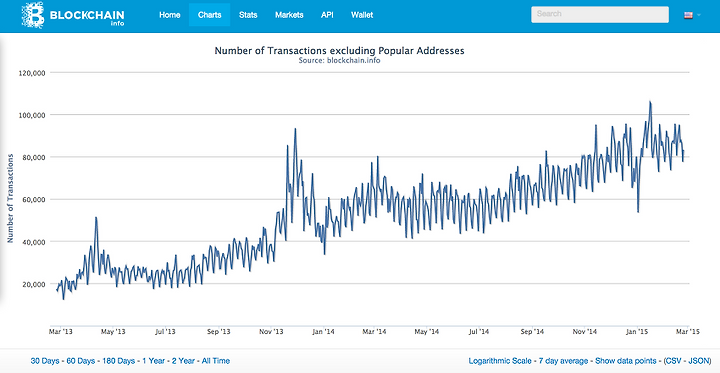Click the Mar '13 x-axis label

click(61, 332)
